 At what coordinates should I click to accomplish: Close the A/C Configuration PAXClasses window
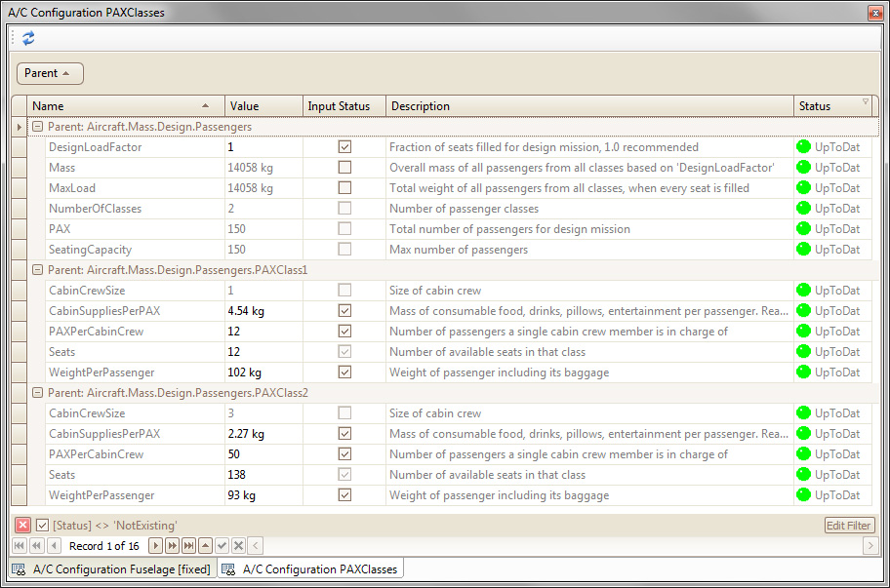(875, 13)
